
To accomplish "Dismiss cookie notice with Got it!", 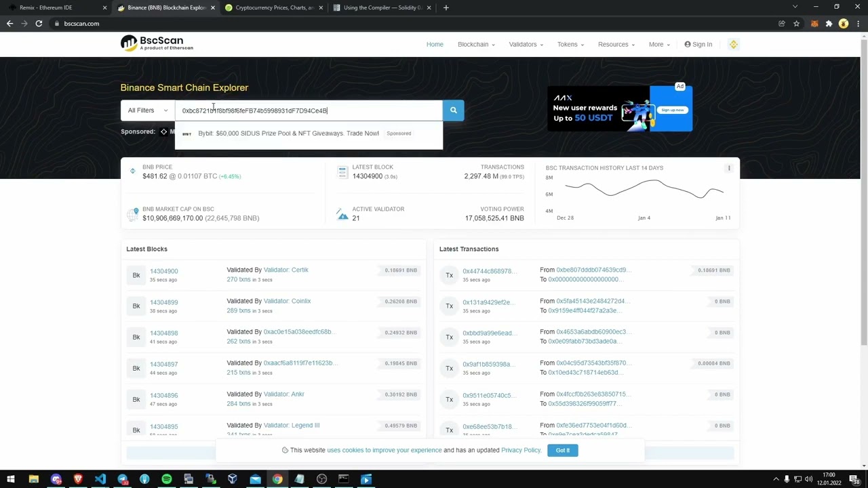I will 563,451.
